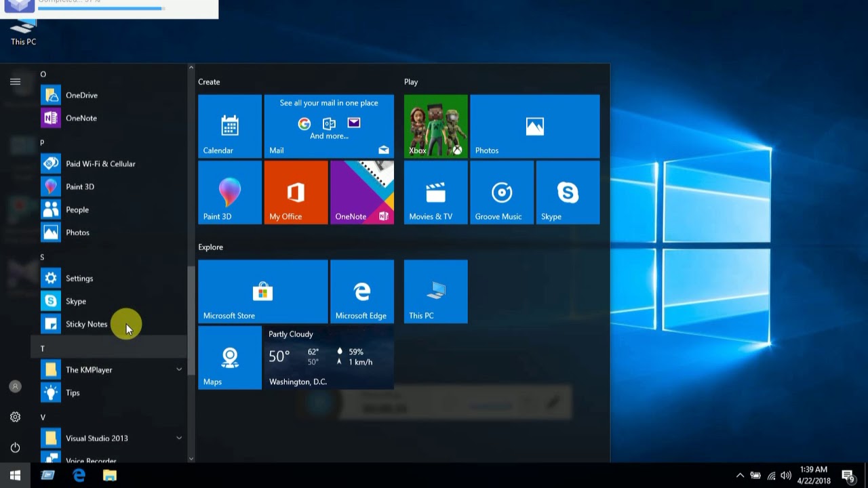This screenshot has width=868, height=488.
Task: Open Paid Wi-Fi & Cellular app
Action: 108,164
